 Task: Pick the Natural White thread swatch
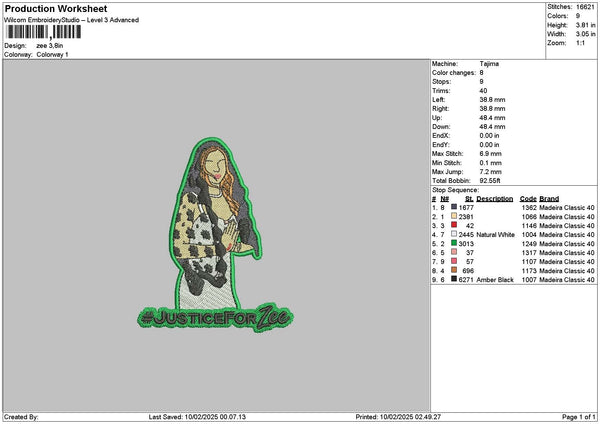coord(453,234)
